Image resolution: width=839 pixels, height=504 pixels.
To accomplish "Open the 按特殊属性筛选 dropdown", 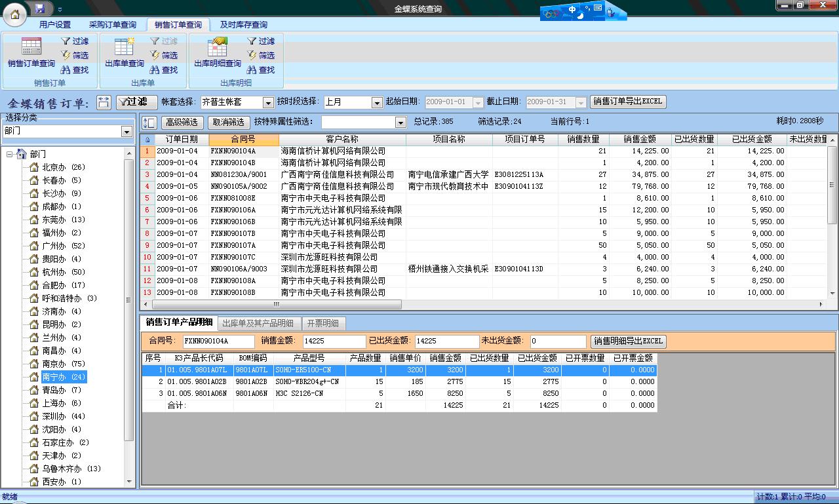I will (400, 123).
